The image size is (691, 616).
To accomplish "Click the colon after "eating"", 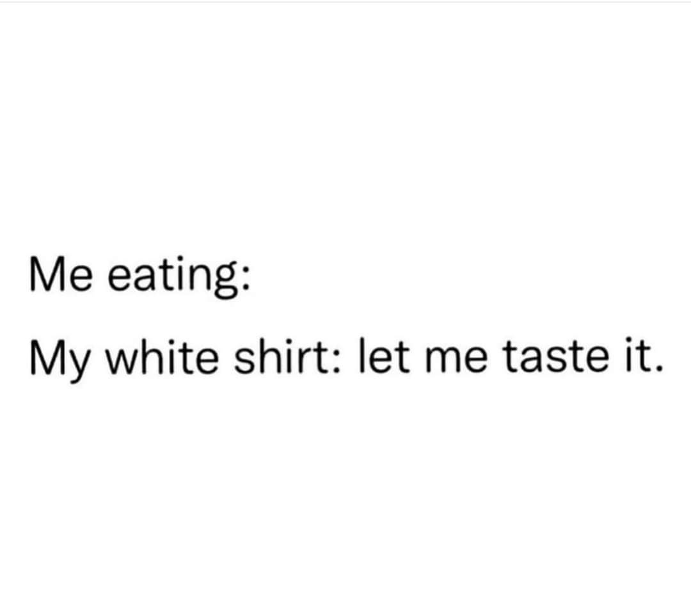I will point(246,279).
